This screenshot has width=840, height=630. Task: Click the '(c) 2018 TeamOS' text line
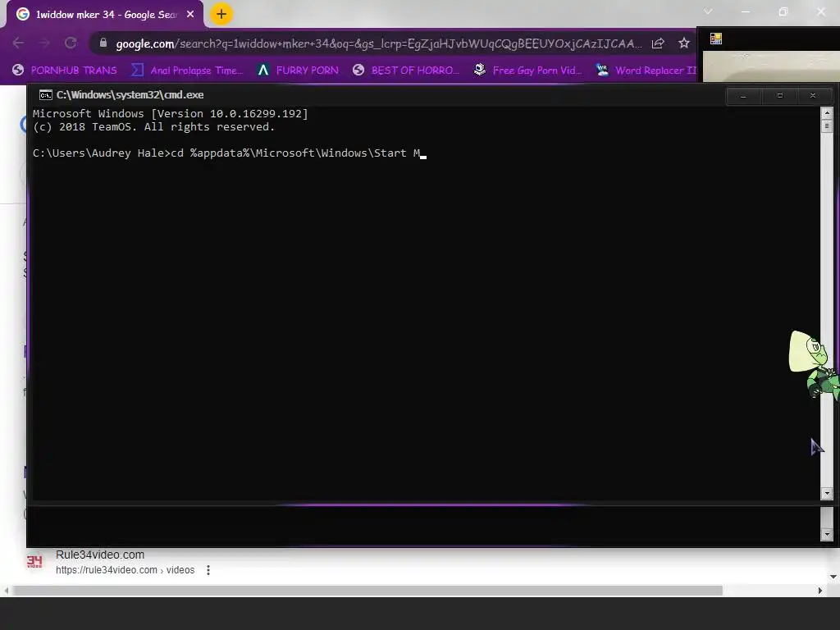153,127
